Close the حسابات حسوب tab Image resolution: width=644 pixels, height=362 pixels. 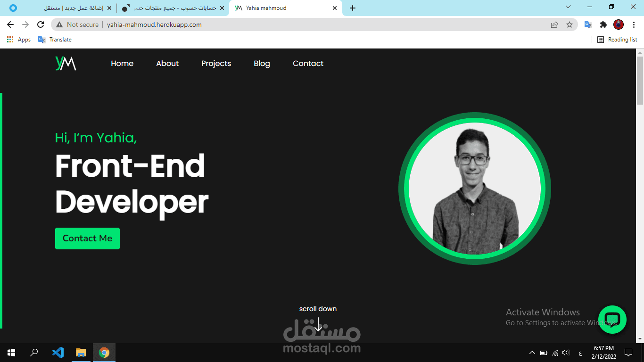(222, 8)
